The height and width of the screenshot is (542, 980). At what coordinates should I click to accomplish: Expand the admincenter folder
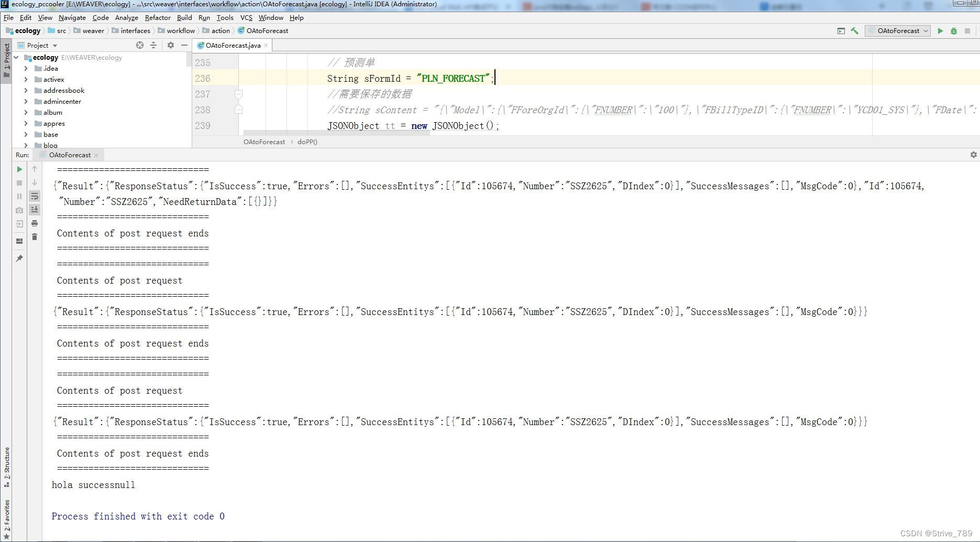pyautogui.click(x=25, y=101)
